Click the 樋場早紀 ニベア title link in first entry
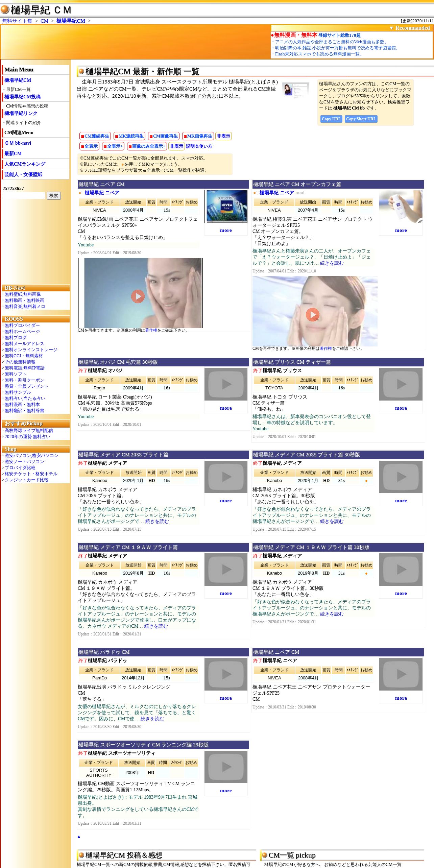Viewport: 434px width, 868px height. pyautogui.click(x=102, y=193)
